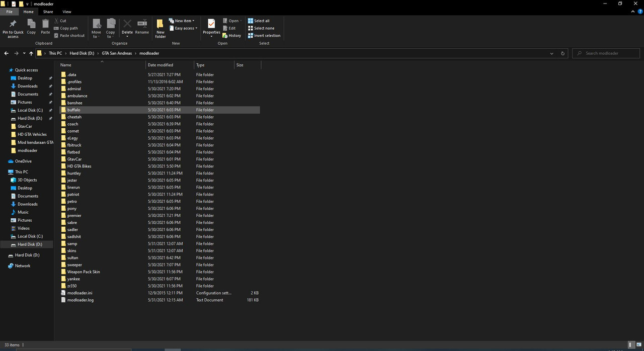
Task: Open the New item dropdown
Action: 182,21
